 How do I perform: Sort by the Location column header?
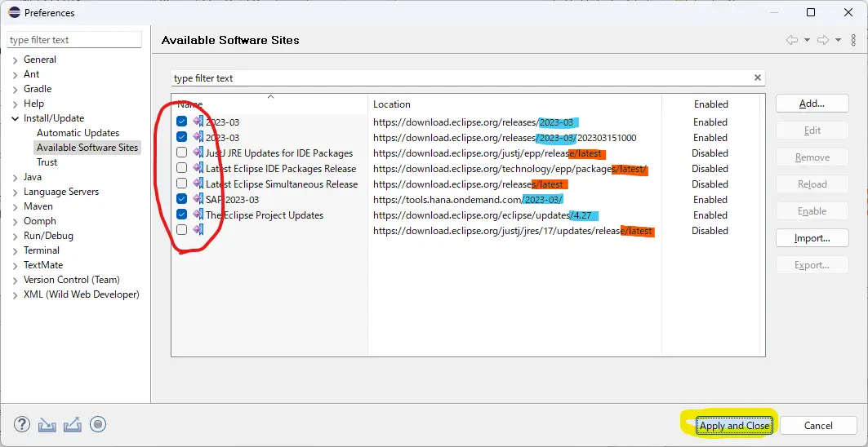[x=514, y=104]
